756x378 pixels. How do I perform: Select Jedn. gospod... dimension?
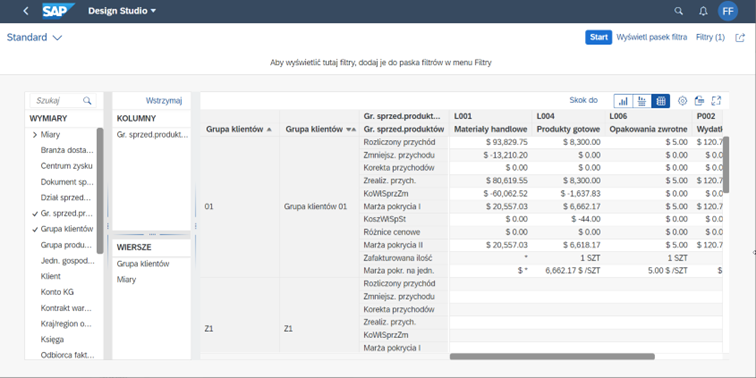click(68, 261)
